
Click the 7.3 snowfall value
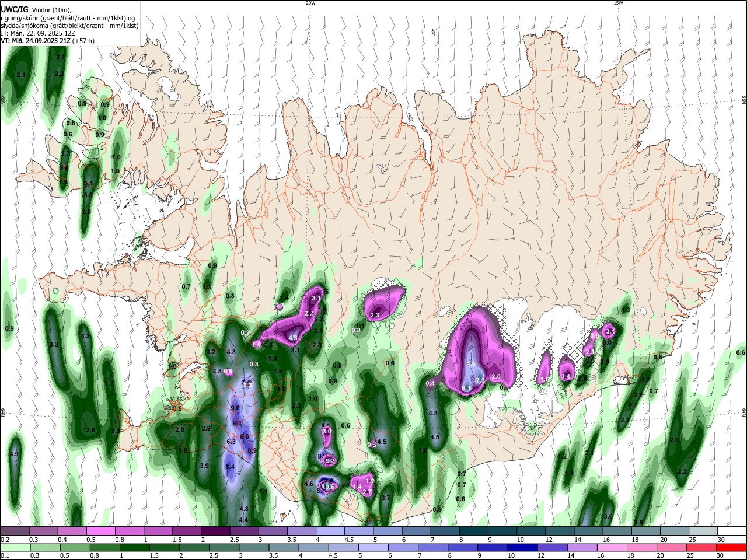481,380
